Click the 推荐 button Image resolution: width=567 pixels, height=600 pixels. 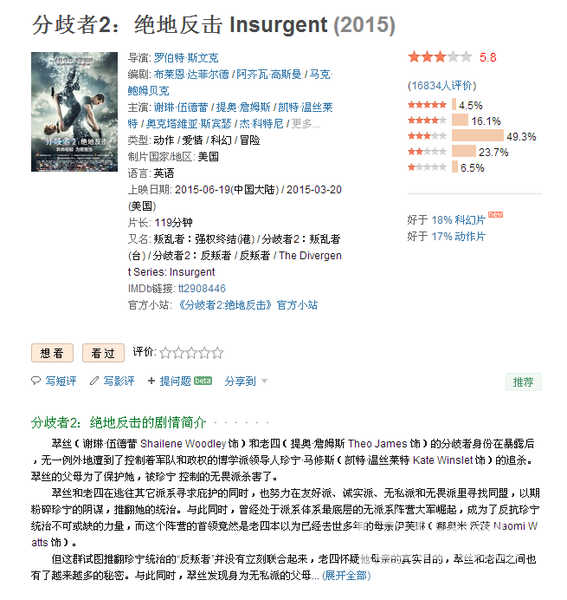(523, 382)
